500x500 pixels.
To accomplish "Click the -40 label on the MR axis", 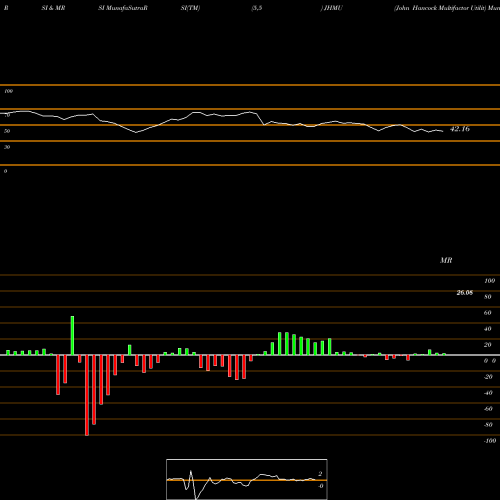I will point(488,393).
